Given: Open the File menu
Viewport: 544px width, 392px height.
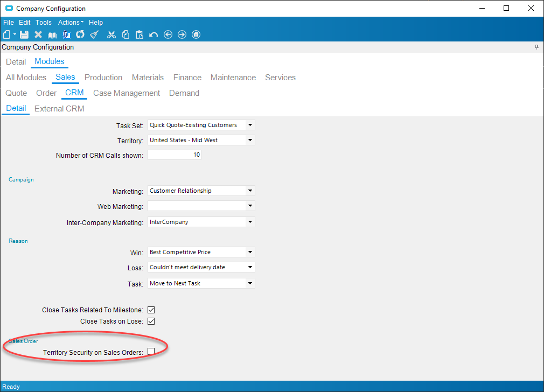Looking at the screenshot, I should pos(8,23).
